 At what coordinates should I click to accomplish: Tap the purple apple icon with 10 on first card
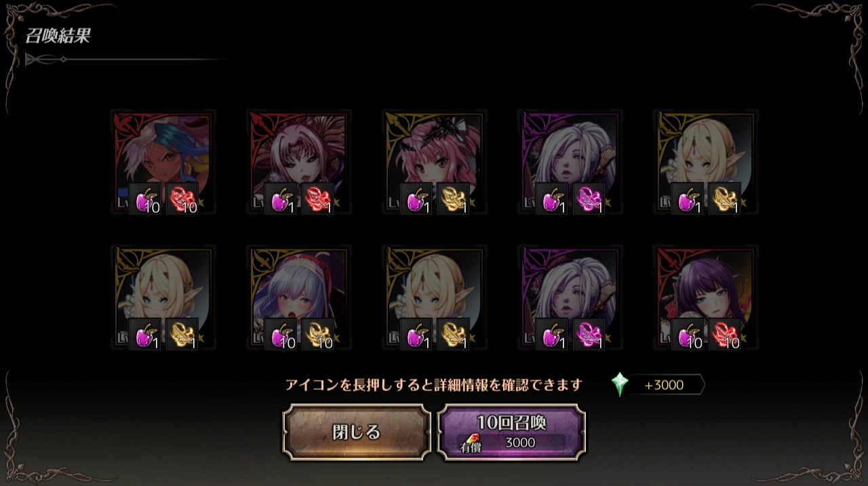[145, 199]
